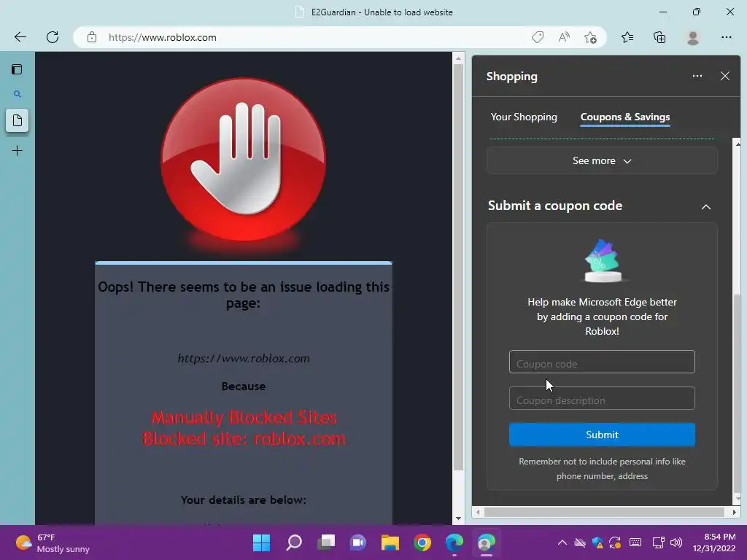Open more options in Shopping panel
This screenshot has height=560, width=747.
[x=697, y=76]
